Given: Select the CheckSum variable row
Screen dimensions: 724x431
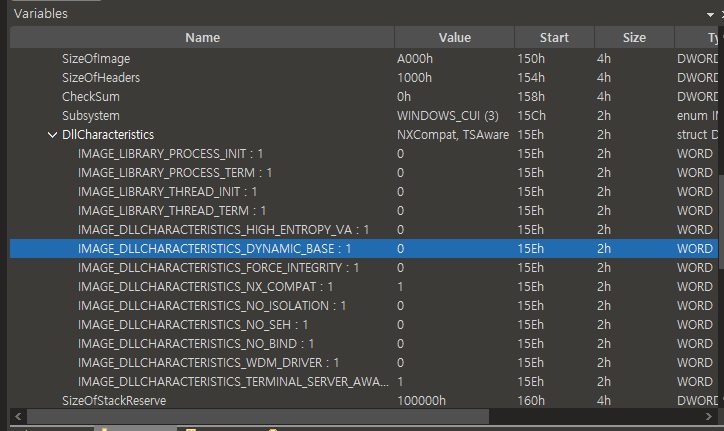Looking at the screenshot, I should (364, 97).
